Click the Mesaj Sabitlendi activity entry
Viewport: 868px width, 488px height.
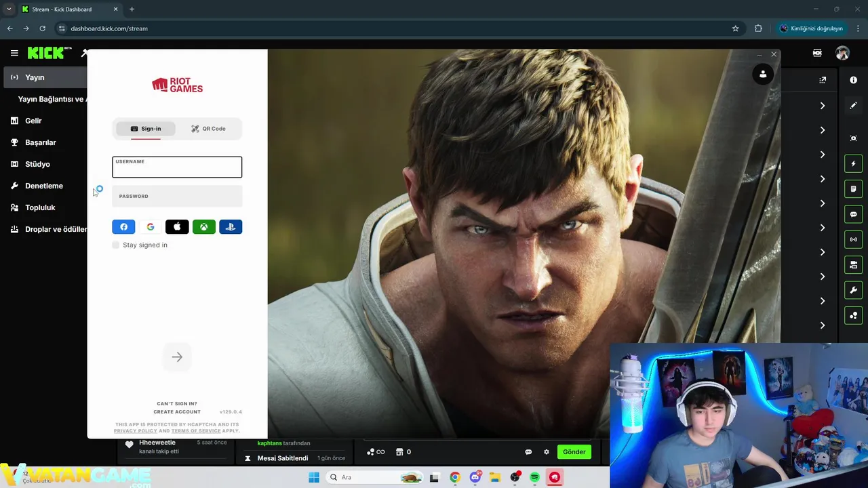[x=295, y=458]
